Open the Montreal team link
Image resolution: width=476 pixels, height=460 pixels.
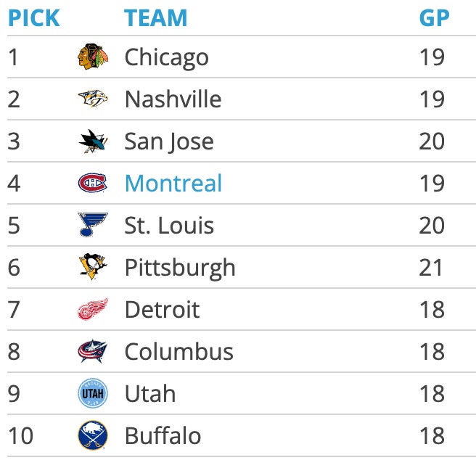(173, 184)
